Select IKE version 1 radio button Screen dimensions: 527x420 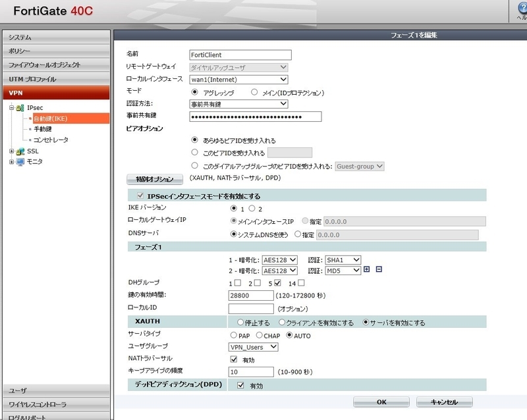tap(234, 208)
